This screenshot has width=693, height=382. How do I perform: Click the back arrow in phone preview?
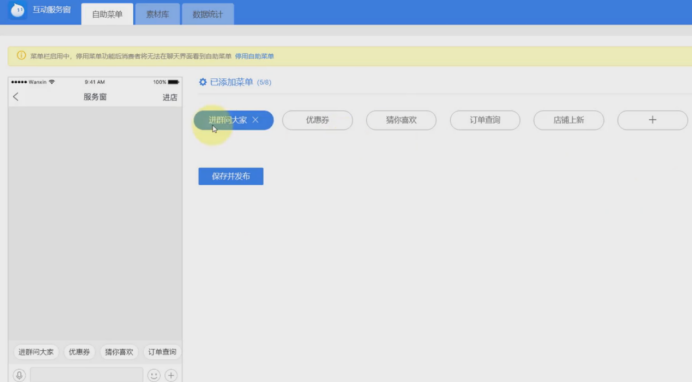pyautogui.click(x=16, y=97)
